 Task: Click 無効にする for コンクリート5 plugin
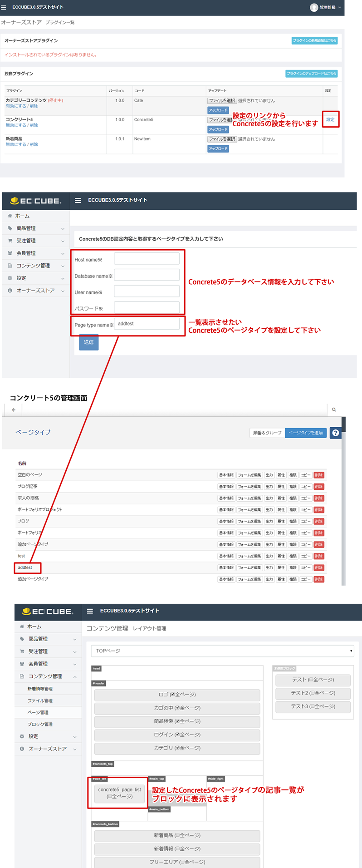pyautogui.click(x=16, y=125)
